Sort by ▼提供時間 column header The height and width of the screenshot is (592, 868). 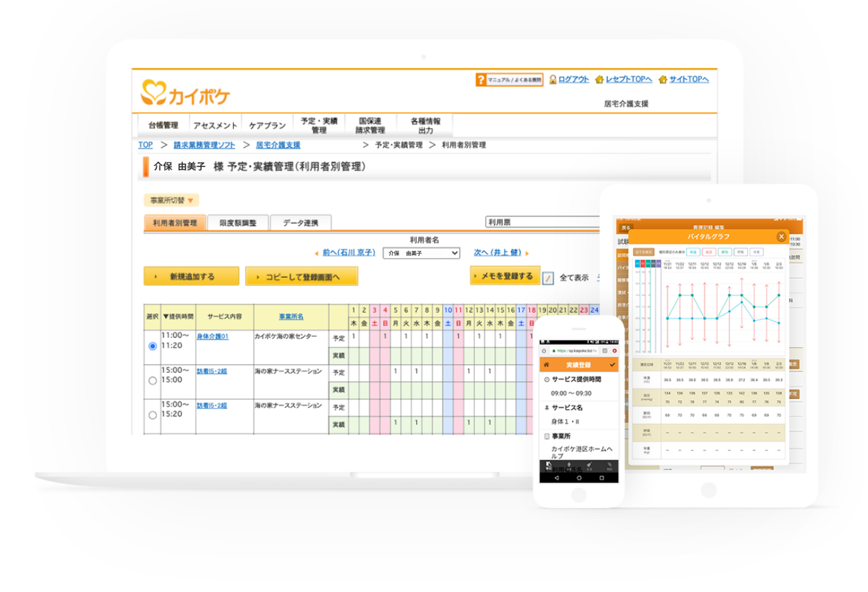pyautogui.click(x=178, y=316)
